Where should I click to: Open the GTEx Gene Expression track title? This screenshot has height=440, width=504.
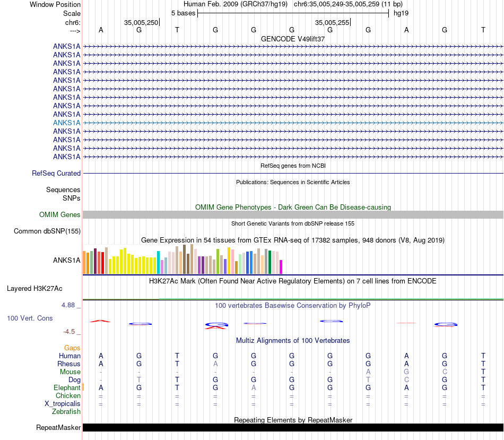[x=293, y=240]
